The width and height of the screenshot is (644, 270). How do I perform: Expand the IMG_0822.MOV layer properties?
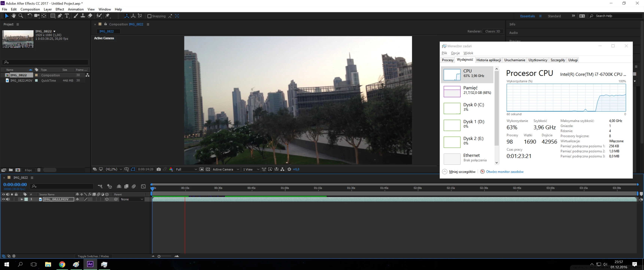coord(22,199)
